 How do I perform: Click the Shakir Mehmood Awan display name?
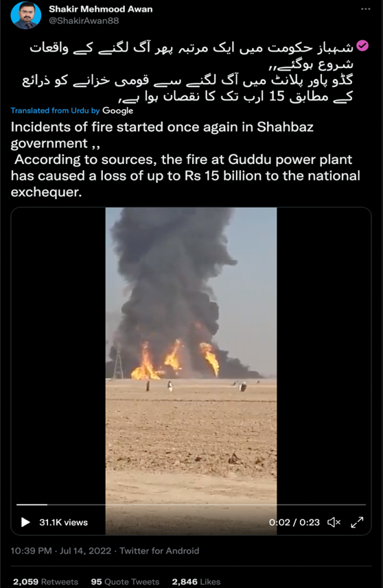[100, 9]
